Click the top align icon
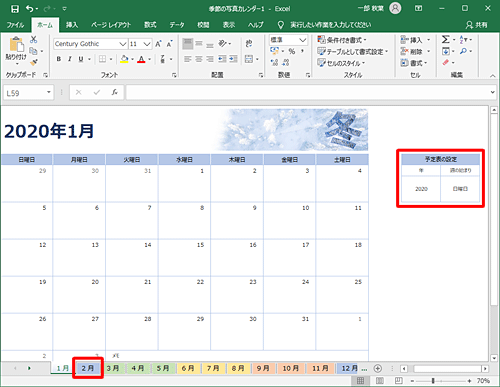Screen dimensions: 500x387 (x=188, y=44)
